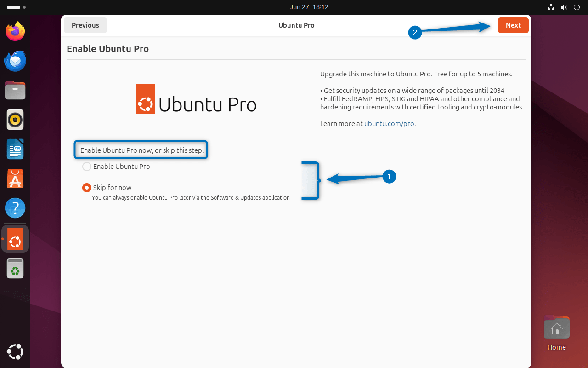The image size is (588, 368).
Task: Open the Home folder on the desktop
Action: pos(556,327)
